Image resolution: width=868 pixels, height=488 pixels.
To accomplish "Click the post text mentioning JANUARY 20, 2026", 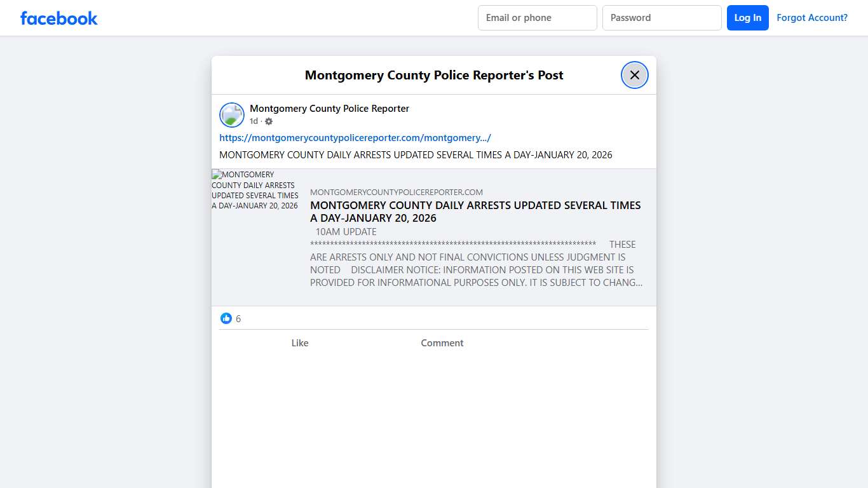I will [416, 154].
